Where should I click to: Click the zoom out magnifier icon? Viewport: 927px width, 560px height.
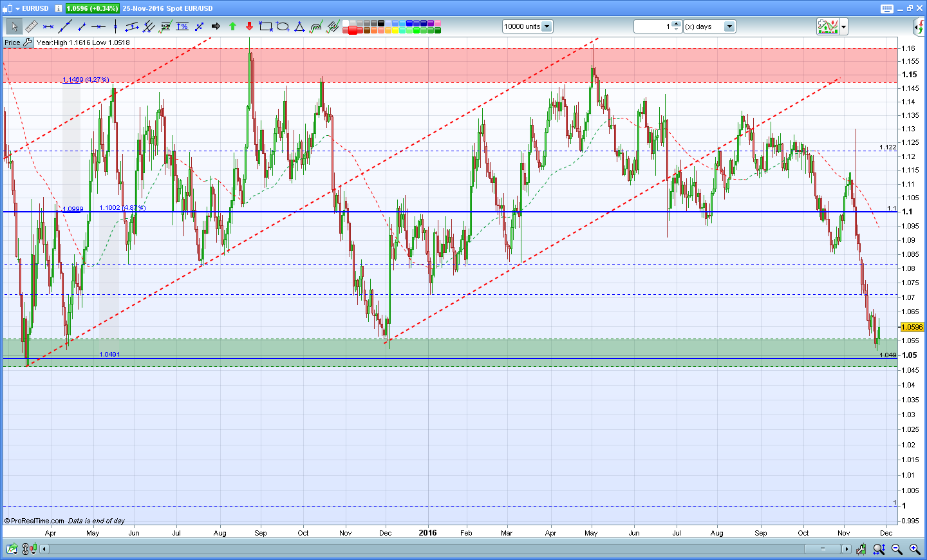tap(897, 549)
